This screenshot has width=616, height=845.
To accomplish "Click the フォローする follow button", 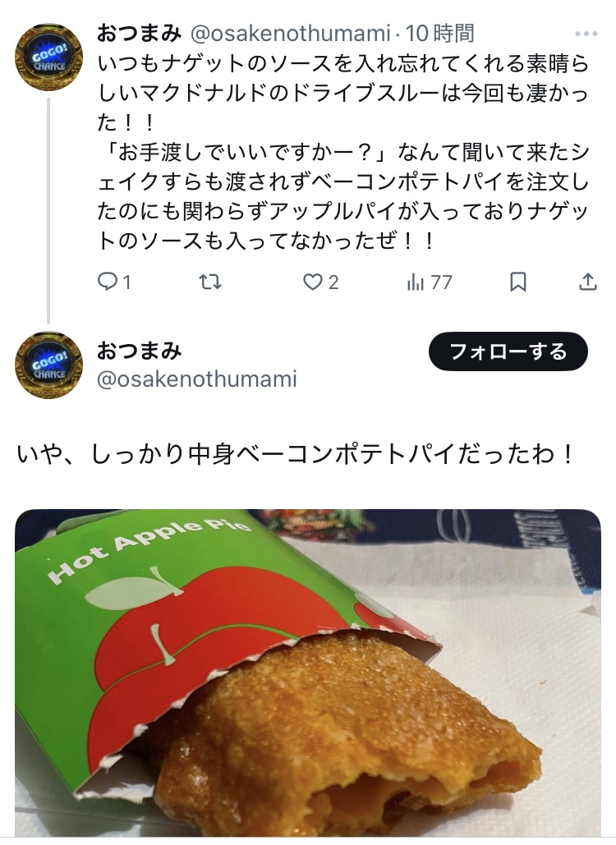I will coord(508,351).
